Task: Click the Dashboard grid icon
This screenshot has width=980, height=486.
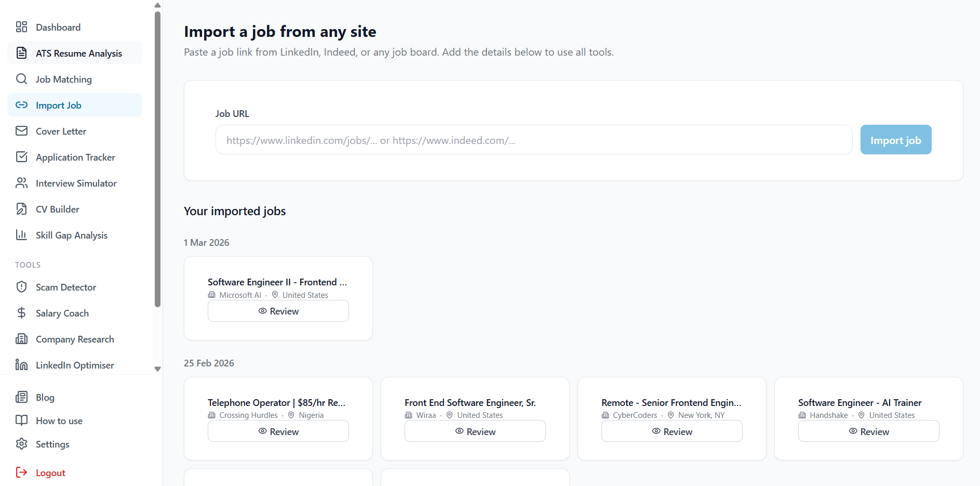Action: 21,27
